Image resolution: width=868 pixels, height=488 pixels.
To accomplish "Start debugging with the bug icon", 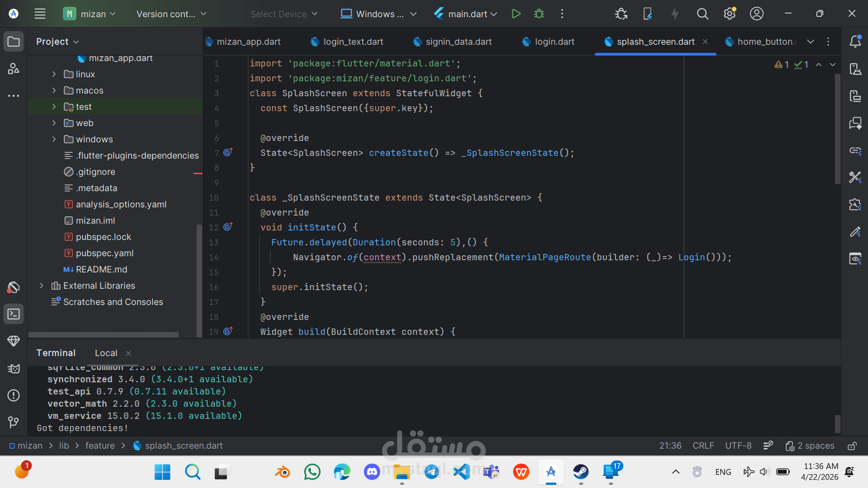I will tap(539, 14).
